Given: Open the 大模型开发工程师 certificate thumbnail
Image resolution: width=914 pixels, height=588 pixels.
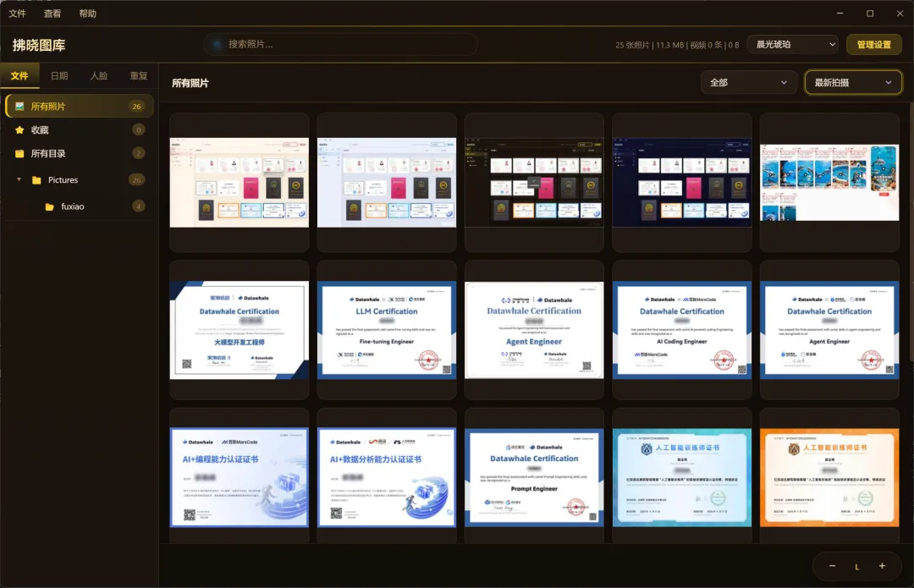Looking at the screenshot, I should click(x=239, y=330).
